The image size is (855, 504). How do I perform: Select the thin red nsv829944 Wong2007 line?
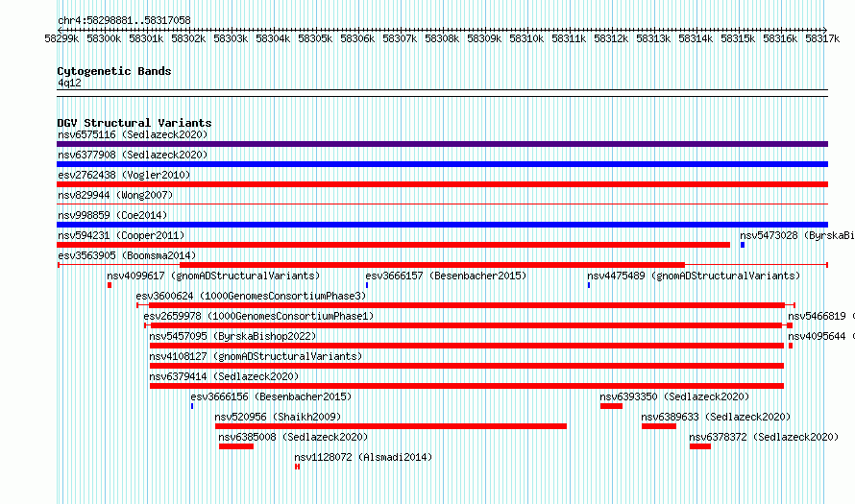click(x=442, y=204)
